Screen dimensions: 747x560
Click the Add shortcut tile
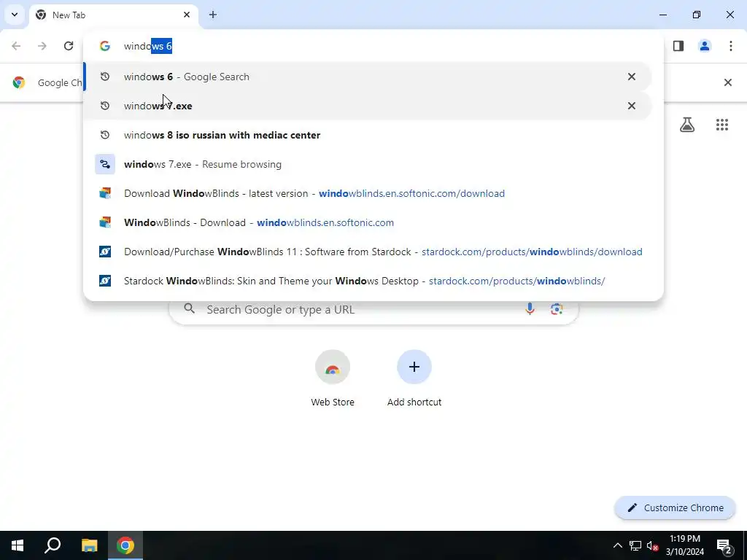click(x=414, y=378)
